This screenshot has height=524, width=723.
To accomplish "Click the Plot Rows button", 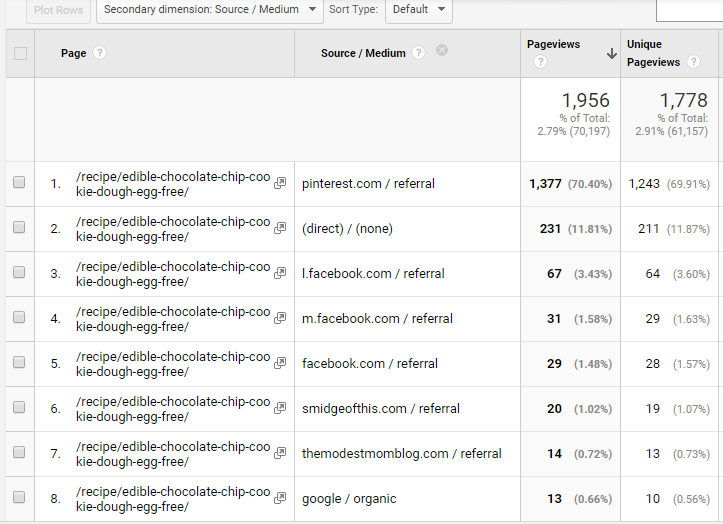I will pos(58,10).
